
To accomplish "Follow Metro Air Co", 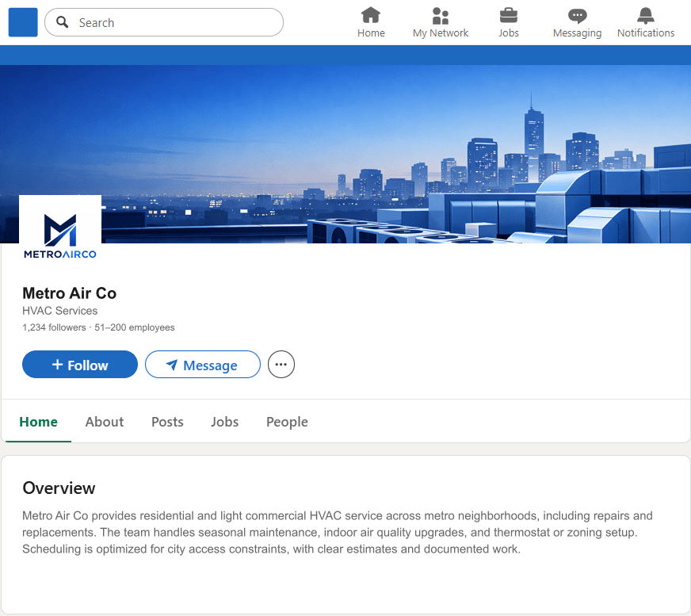I will (x=80, y=364).
